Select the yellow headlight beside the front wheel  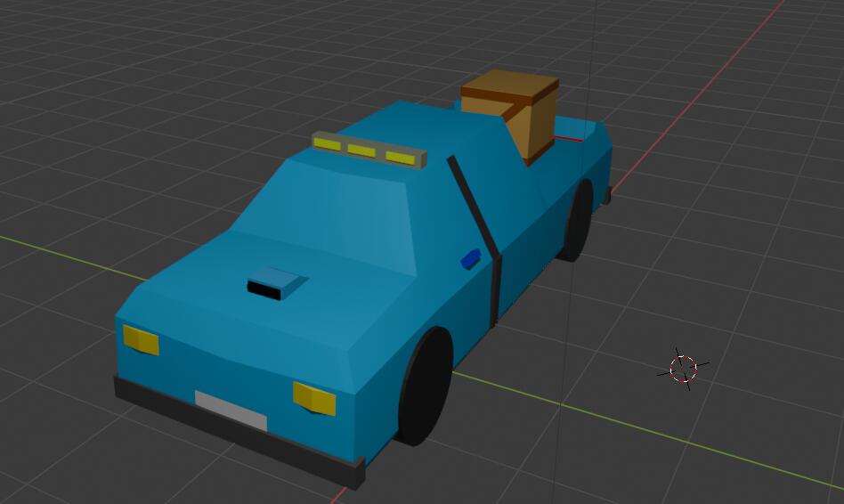pos(314,398)
